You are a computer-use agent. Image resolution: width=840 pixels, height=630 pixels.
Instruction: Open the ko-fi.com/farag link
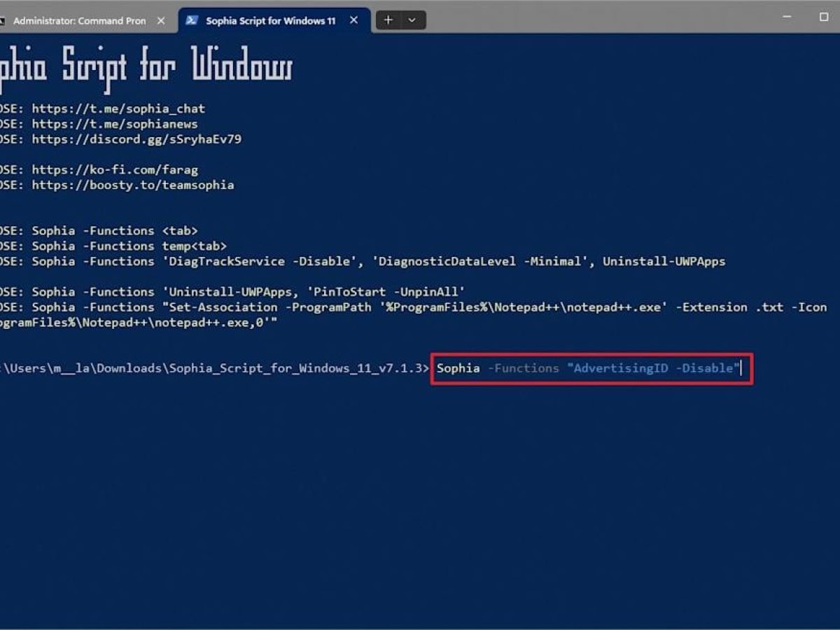pos(115,169)
